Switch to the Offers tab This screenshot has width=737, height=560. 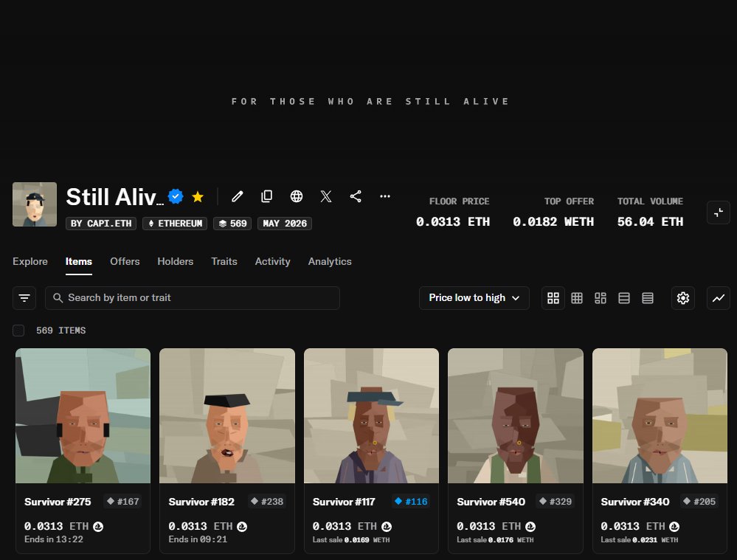(x=125, y=261)
